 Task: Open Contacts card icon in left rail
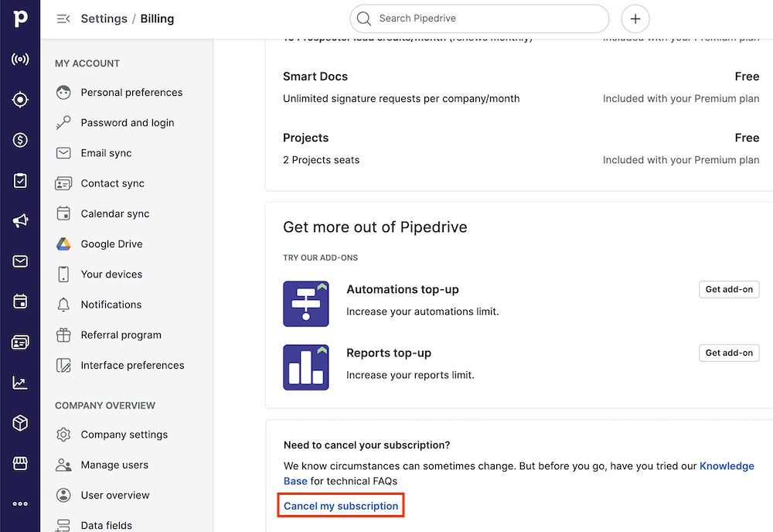[20, 343]
